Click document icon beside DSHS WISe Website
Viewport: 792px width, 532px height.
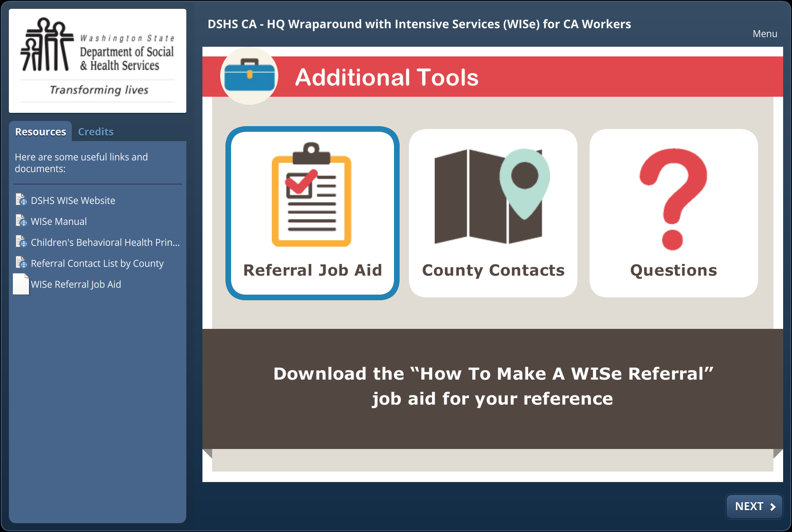pos(21,200)
